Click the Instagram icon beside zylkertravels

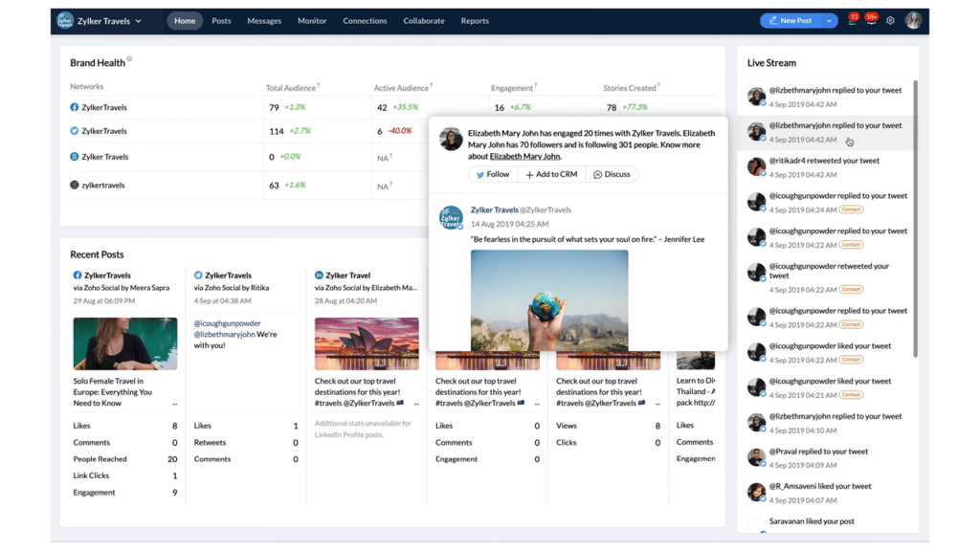[75, 185]
